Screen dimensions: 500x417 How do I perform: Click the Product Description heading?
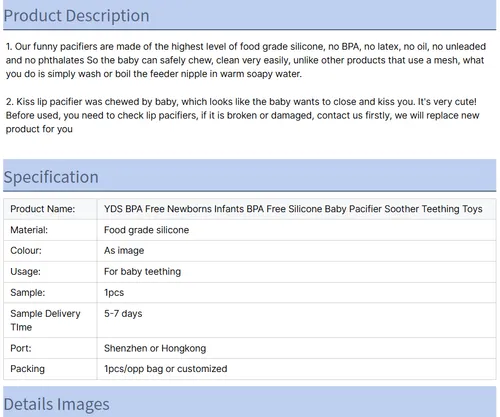click(x=76, y=16)
